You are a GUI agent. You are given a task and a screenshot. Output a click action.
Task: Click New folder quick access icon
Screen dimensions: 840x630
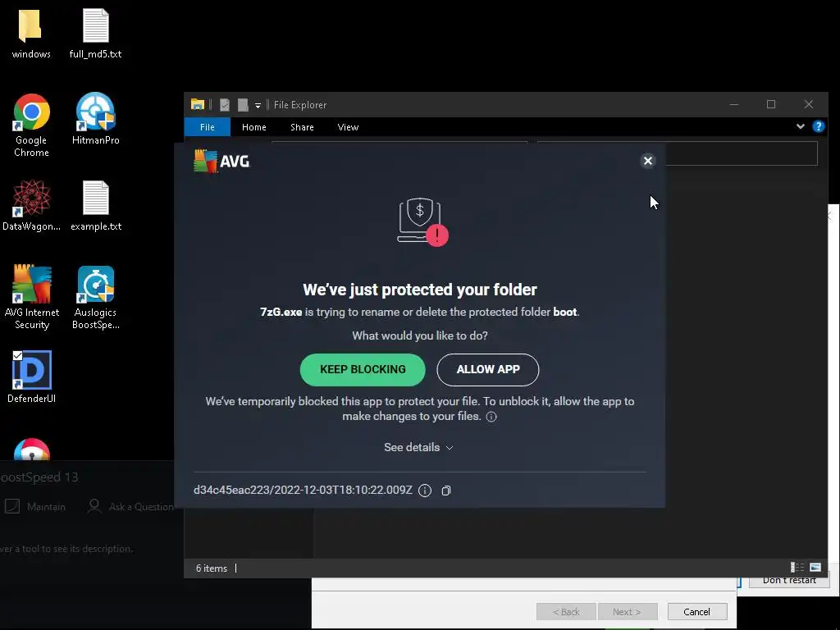(243, 104)
